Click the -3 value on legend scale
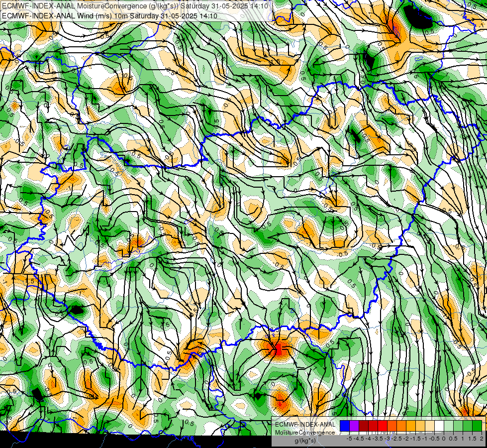The height and width of the screenshot is (448, 487). [388, 439]
